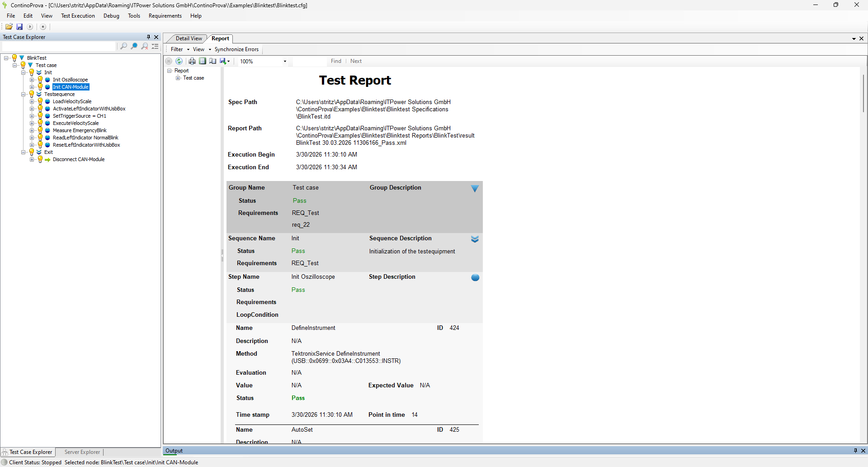Viewport: 868px width, 467px height.
Task: Collapse the Testsequence tree node
Action: click(24, 94)
